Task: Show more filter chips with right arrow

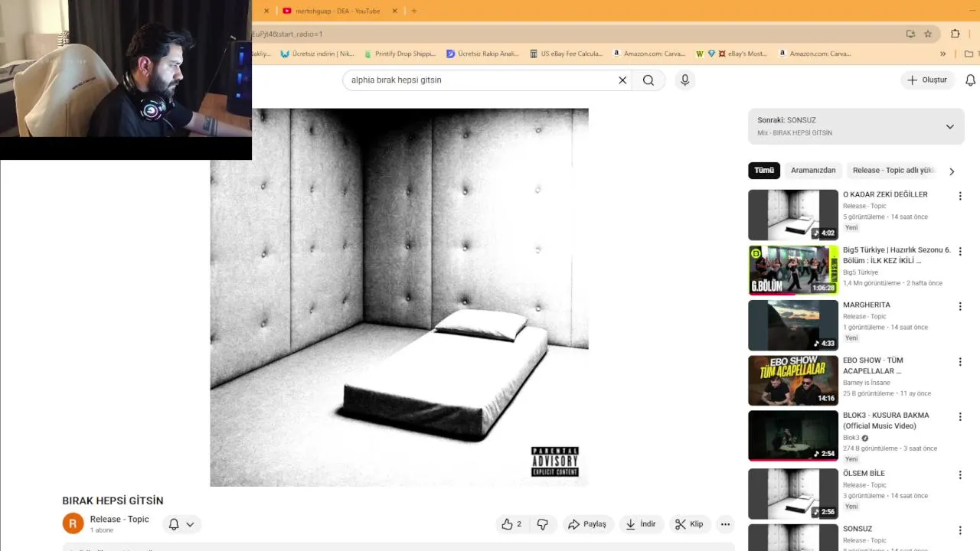Action: (x=952, y=171)
